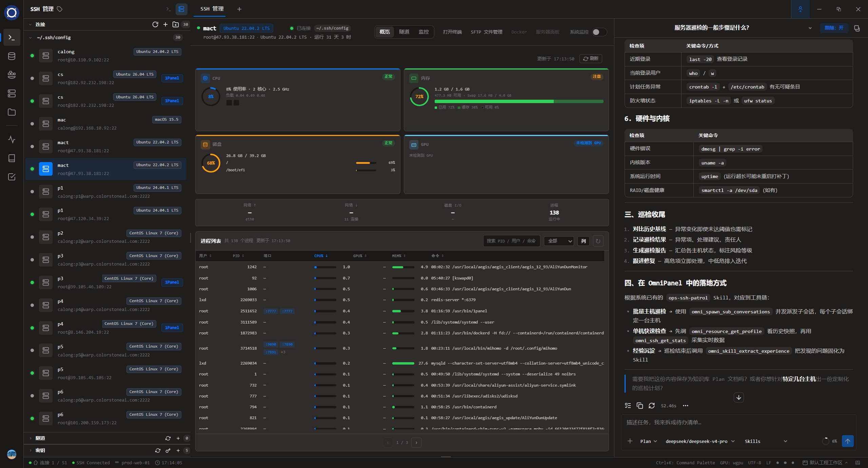Open the folder icon in left activity bar
This screenshot has height=468, width=868.
click(x=12, y=112)
